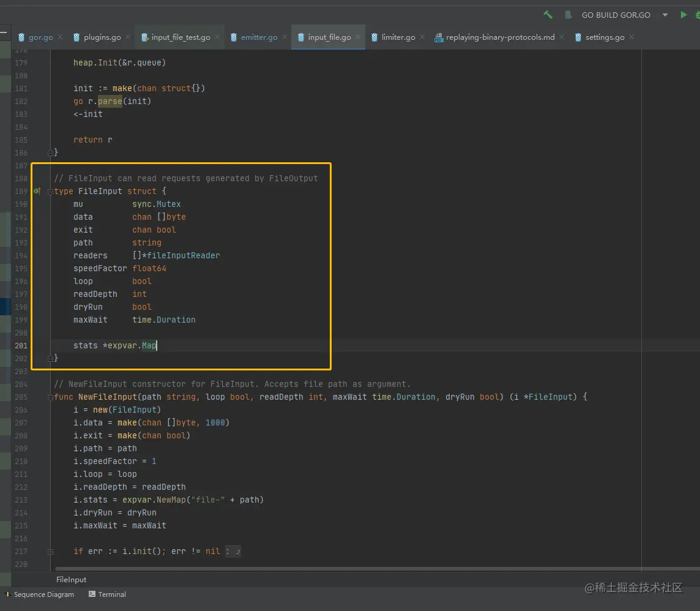The height and width of the screenshot is (611, 700).
Task: Open GO BUILD GOR.GO run configuration dropdown
Action: tap(665, 15)
